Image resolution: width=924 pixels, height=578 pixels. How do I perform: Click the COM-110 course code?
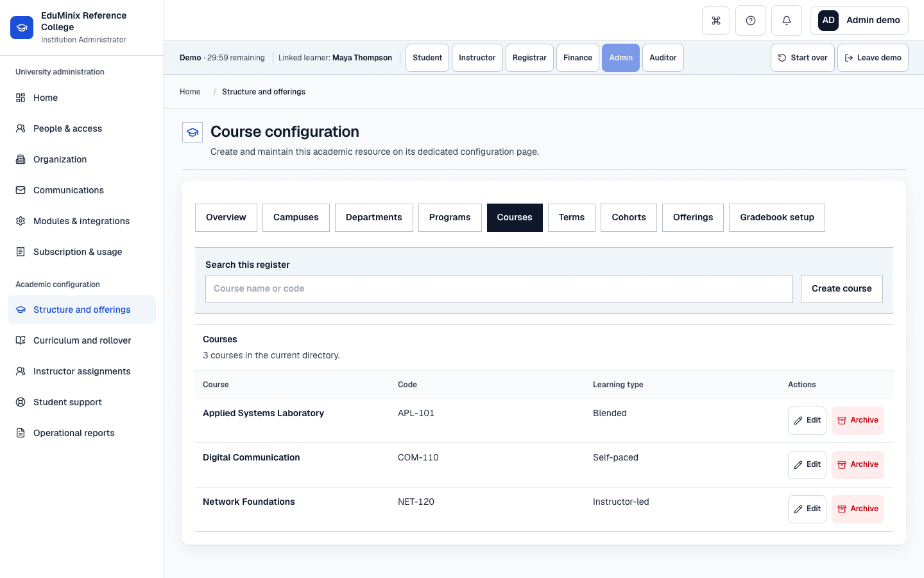[x=418, y=457]
